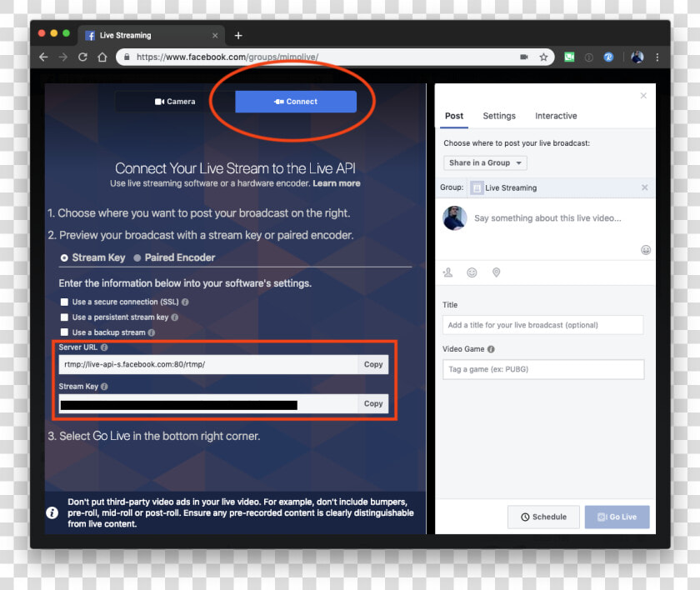700x590 pixels.
Task: Copy the Stream Key
Action: click(x=373, y=403)
